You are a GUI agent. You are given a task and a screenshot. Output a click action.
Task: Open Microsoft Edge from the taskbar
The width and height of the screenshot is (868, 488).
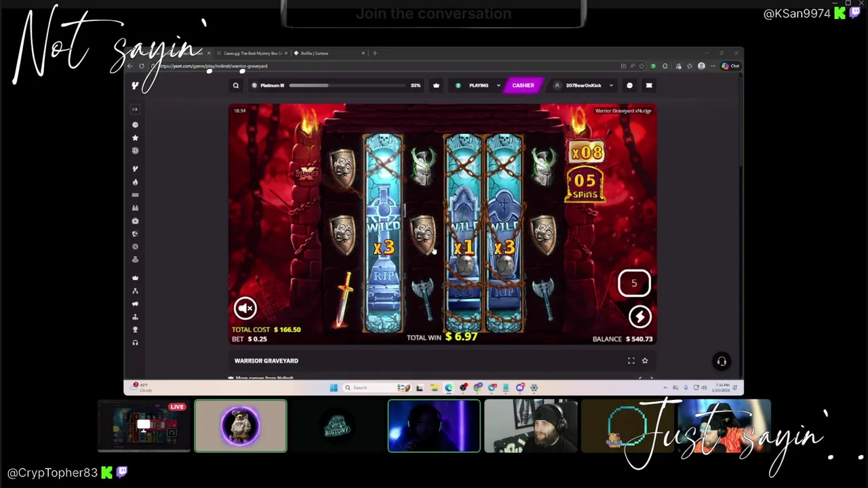click(449, 388)
